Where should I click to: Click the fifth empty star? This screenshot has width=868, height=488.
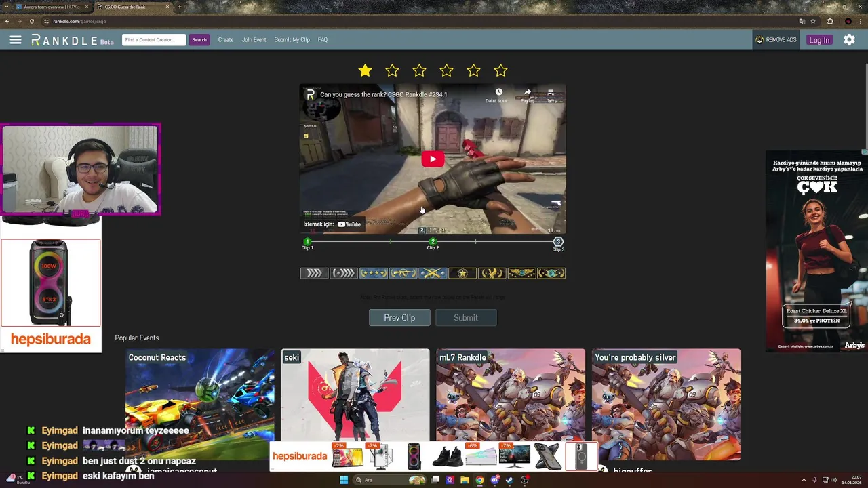473,70
